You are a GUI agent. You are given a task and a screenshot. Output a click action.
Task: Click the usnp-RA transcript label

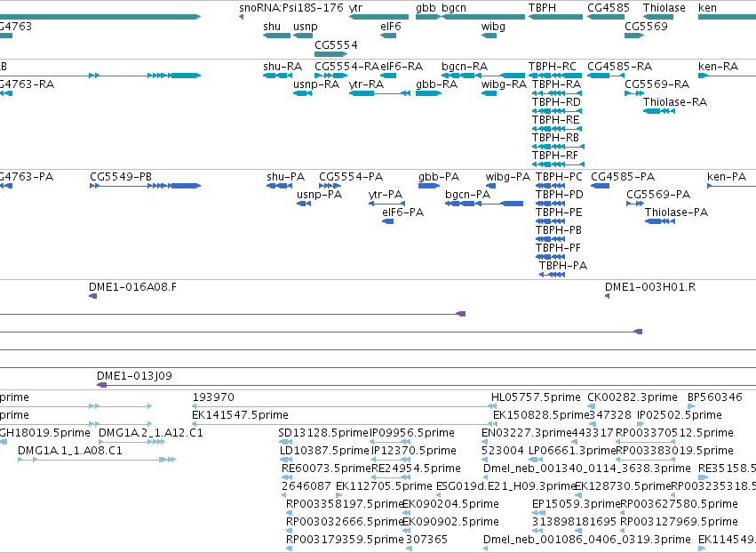coord(316,84)
